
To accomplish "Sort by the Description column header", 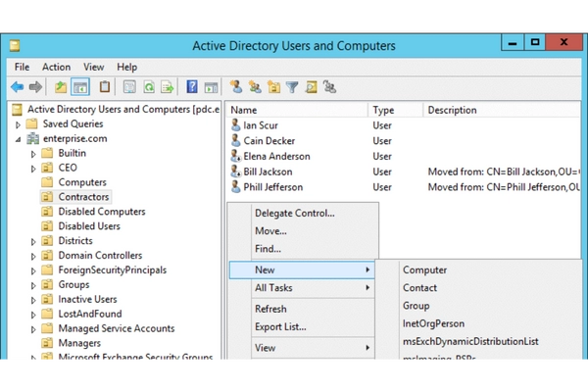I will (502, 110).
